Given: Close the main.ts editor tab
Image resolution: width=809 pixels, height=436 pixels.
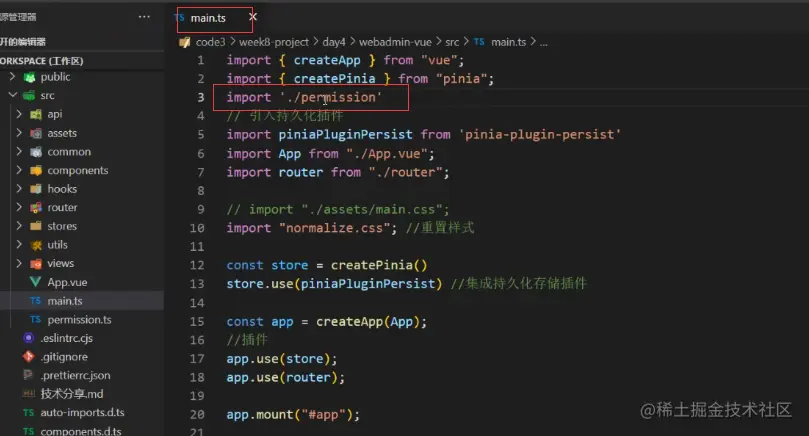Looking at the screenshot, I should [x=253, y=17].
